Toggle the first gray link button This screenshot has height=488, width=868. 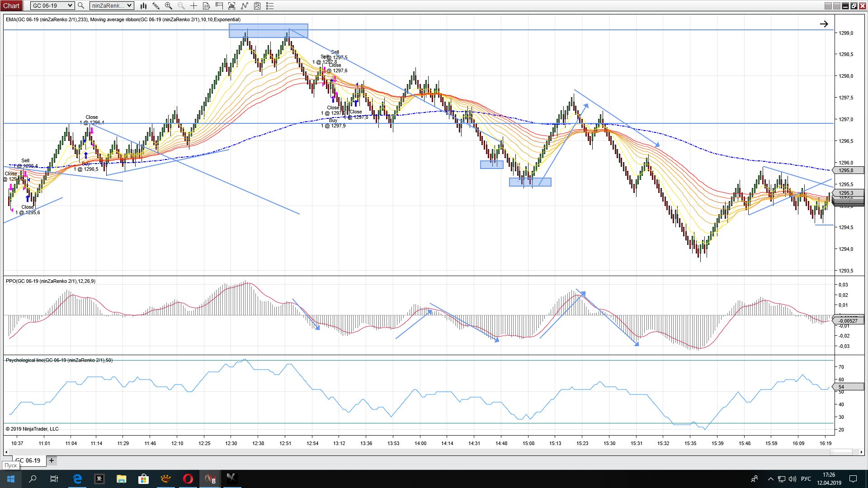pos(828,6)
